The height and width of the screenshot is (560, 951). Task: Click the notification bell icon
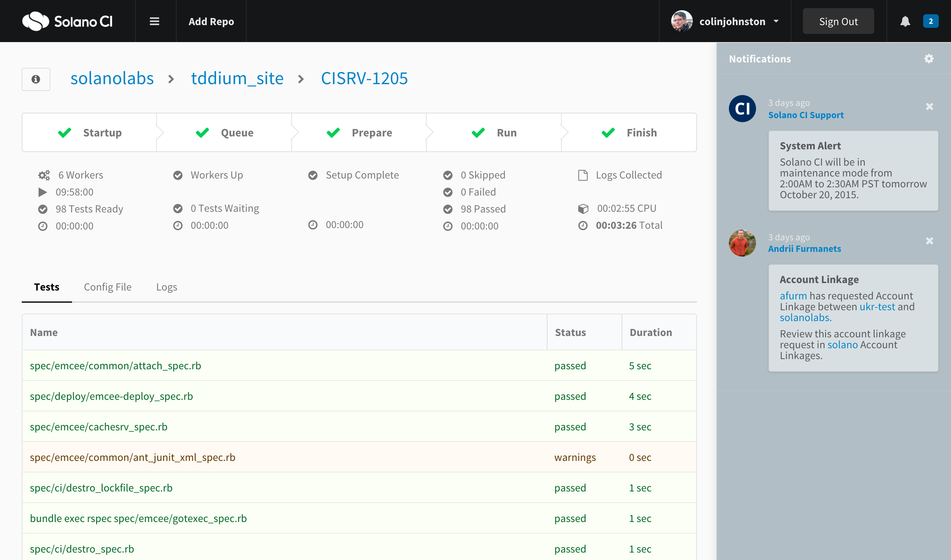click(x=905, y=21)
